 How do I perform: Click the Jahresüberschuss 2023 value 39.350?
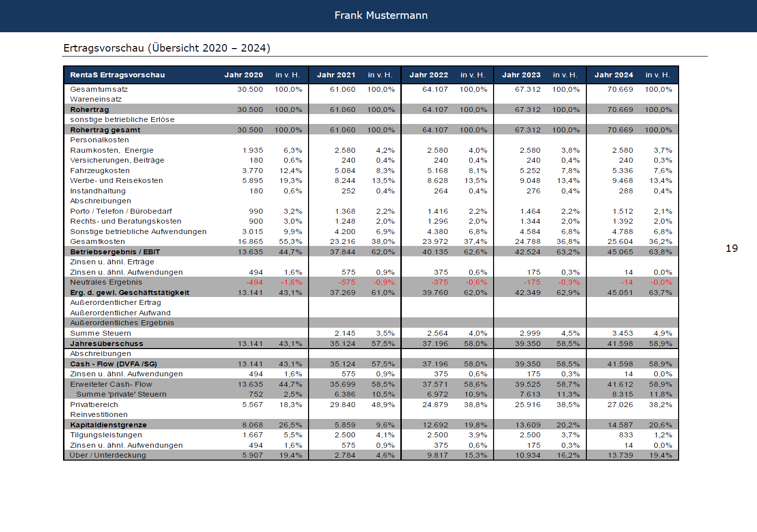click(528, 344)
